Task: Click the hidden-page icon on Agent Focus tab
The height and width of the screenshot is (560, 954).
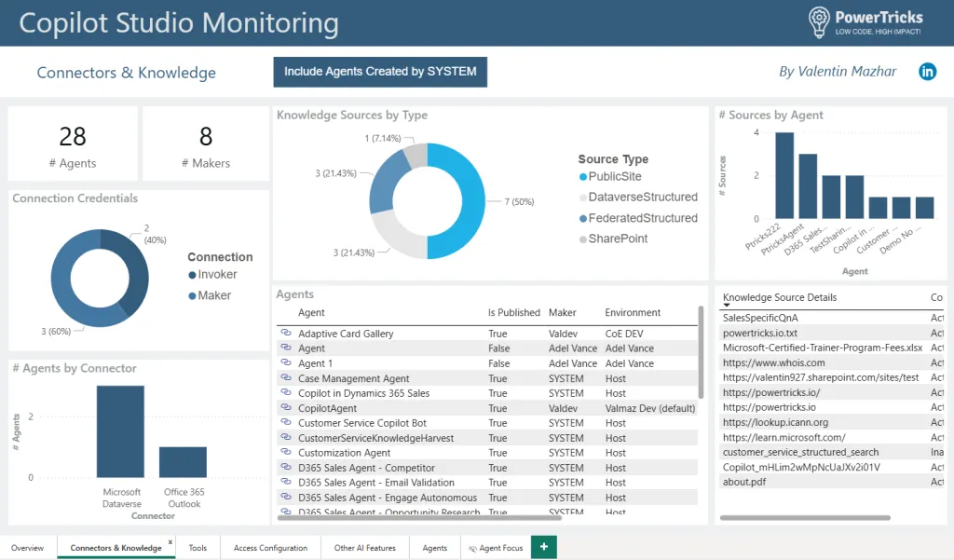Action: (472, 549)
